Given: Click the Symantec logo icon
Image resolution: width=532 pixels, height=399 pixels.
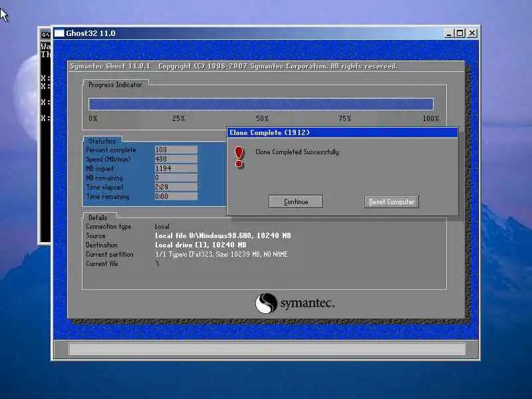Looking at the screenshot, I should (x=266, y=303).
